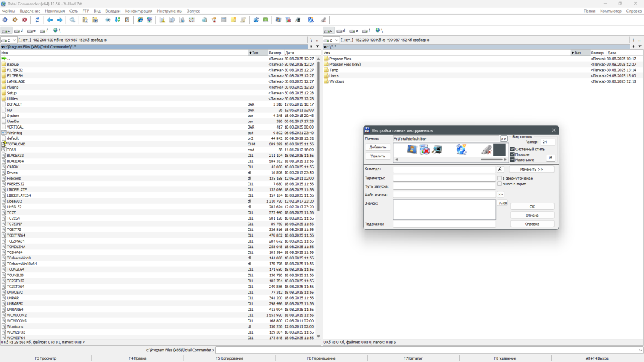Image resolution: width=644 pixels, height=362 pixels.
Task: Click the magnifier button beside Команда field
Action: click(500, 170)
